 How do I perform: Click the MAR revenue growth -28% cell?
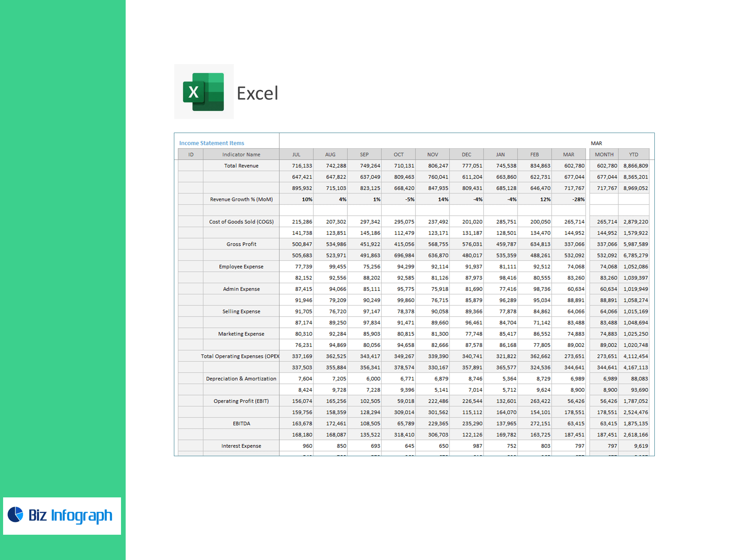coord(578,199)
